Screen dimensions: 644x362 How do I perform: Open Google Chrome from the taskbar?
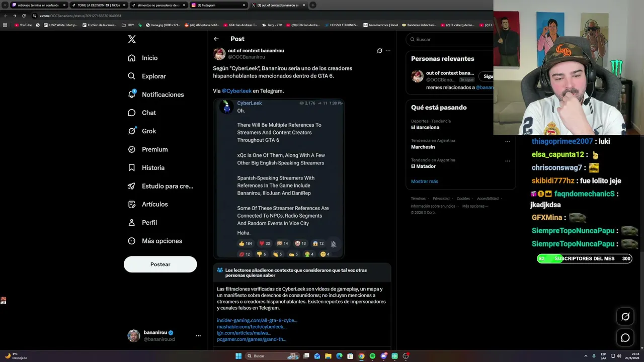coord(361,356)
